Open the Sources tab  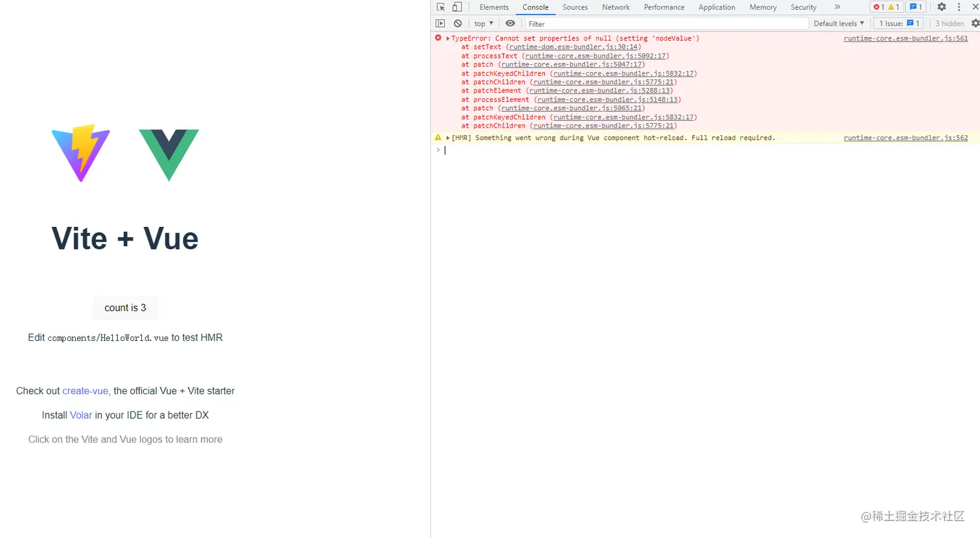pos(575,7)
